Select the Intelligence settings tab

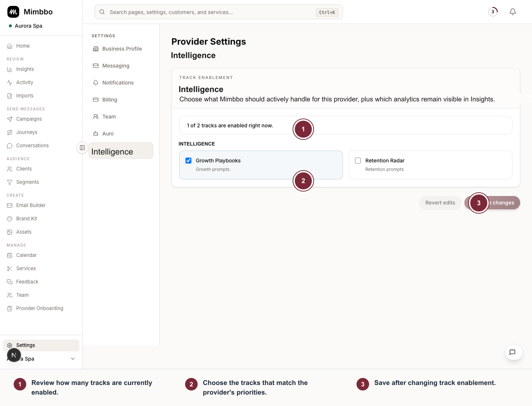pos(121,151)
